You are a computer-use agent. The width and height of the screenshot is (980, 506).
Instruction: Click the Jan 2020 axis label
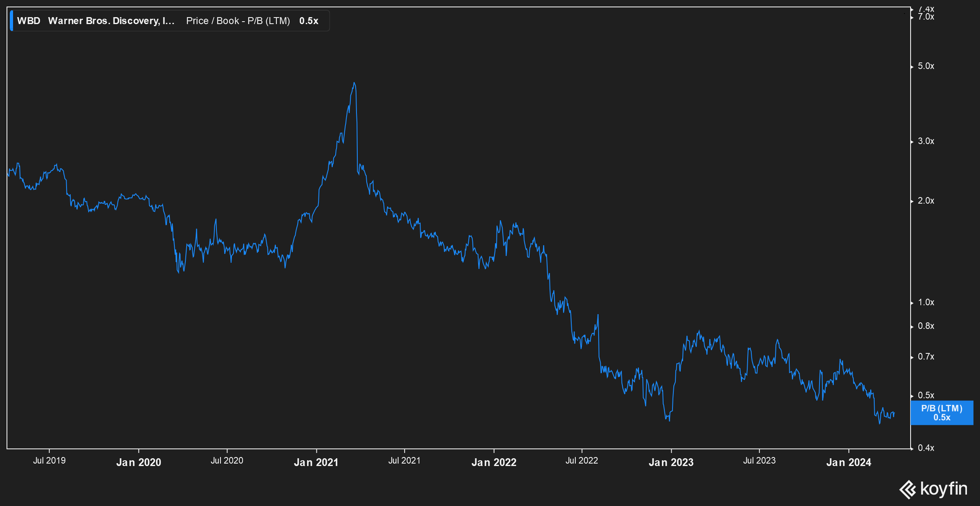139,462
